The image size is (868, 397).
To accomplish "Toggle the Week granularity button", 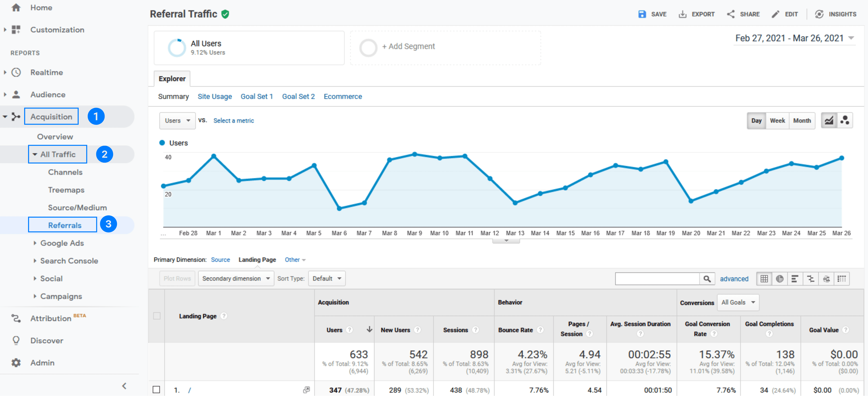I will 777,121.
